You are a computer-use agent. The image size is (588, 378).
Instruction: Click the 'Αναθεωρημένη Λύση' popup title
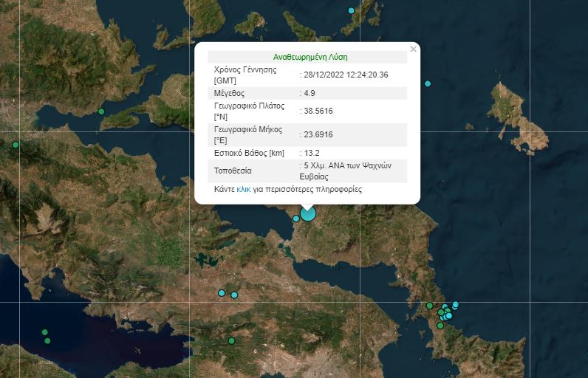[310, 57]
